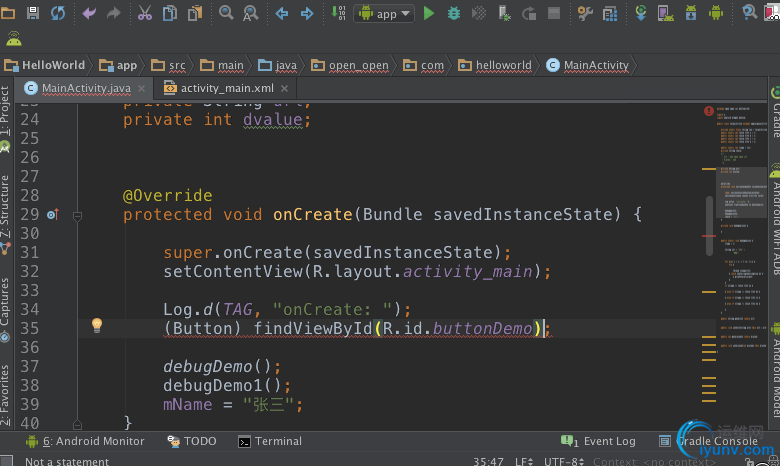Click the Back navigation arrow

click(282, 13)
